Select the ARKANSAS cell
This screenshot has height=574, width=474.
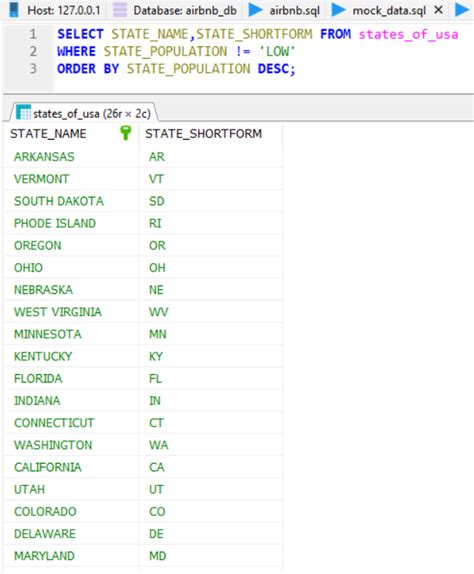(x=71, y=157)
